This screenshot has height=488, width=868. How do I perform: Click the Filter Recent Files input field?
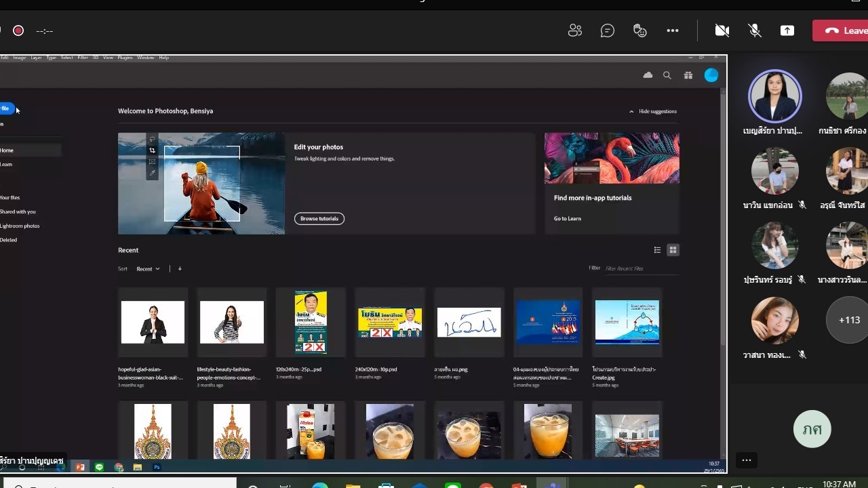point(641,268)
